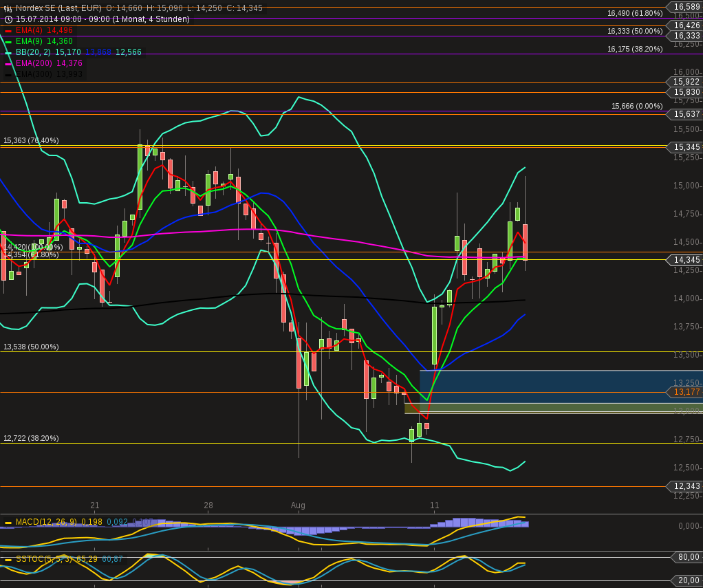Select the MACD(12, 26, 9) indicator label

pyautogui.click(x=46, y=522)
